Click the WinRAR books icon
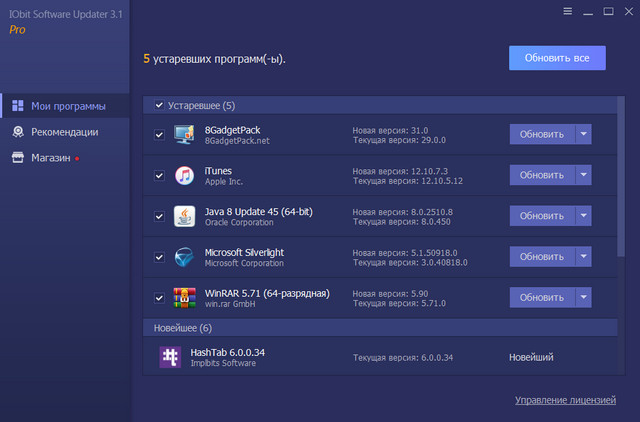640x422 pixels. [185, 298]
